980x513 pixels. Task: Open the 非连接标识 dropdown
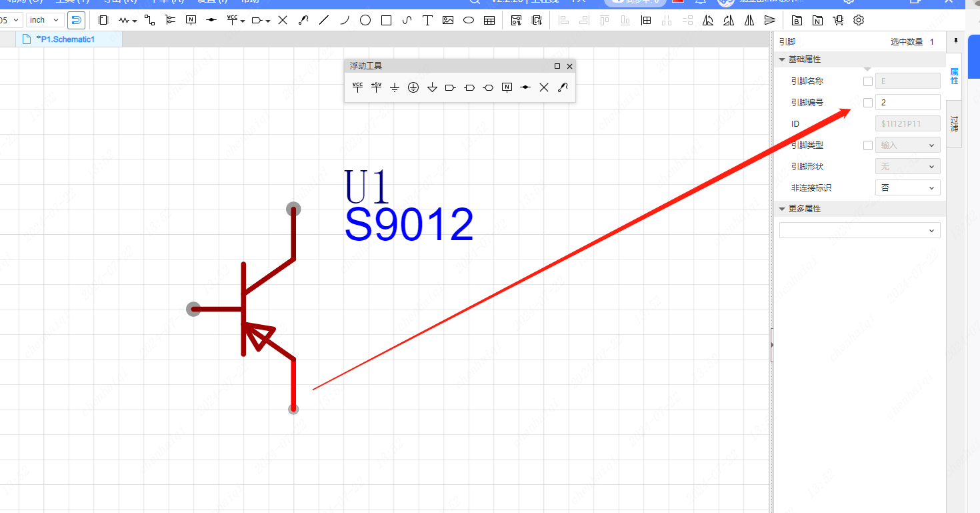[x=907, y=188]
